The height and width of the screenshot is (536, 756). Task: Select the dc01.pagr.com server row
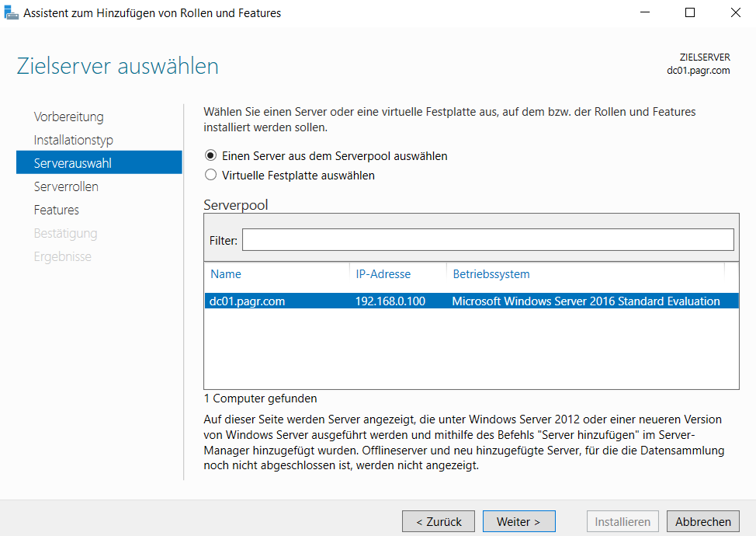tap(472, 301)
